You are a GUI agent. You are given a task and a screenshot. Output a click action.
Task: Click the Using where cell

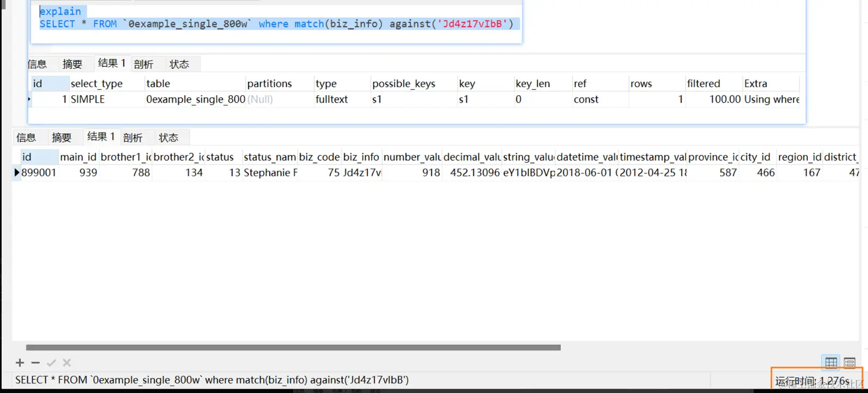771,99
